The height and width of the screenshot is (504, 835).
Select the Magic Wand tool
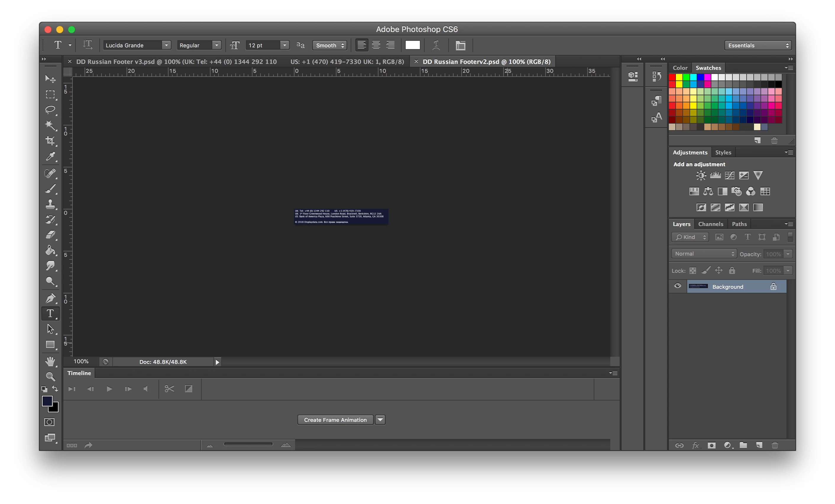point(50,125)
